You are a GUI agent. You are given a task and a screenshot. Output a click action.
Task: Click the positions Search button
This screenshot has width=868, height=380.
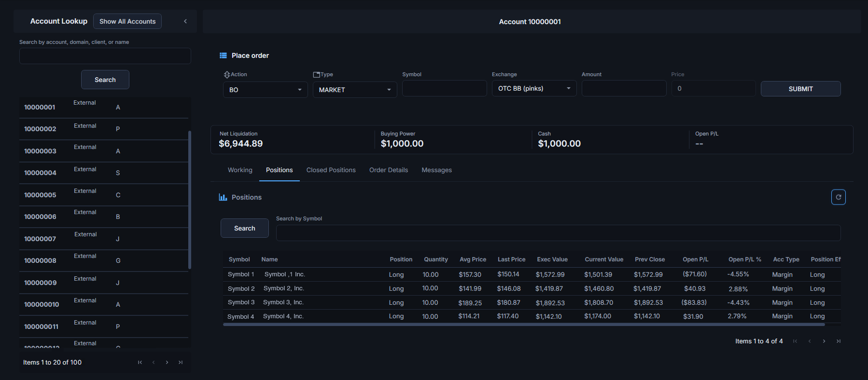(245, 228)
